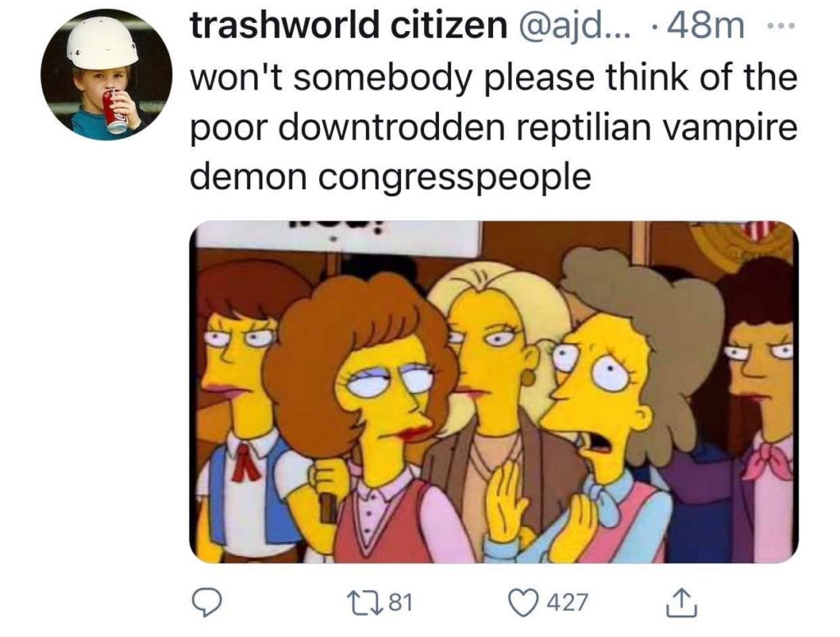Click the 81 retweet count
The height and width of the screenshot is (637, 840).
(400, 603)
